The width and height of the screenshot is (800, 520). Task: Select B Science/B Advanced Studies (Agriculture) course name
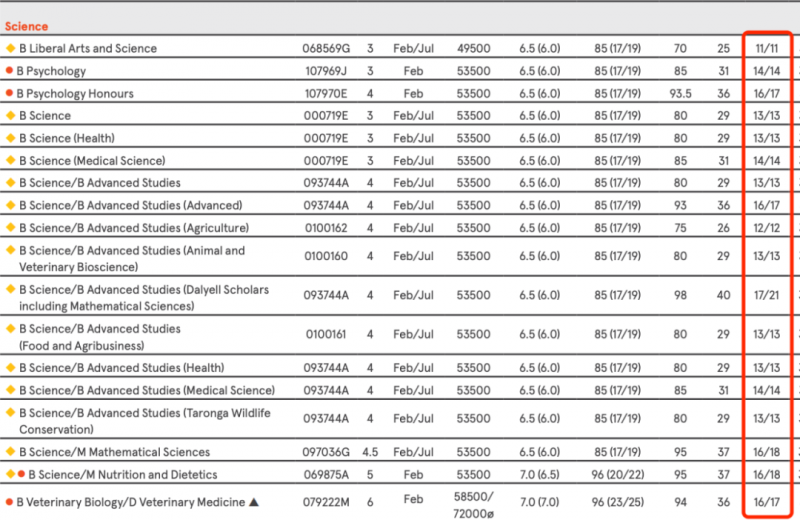(x=134, y=228)
